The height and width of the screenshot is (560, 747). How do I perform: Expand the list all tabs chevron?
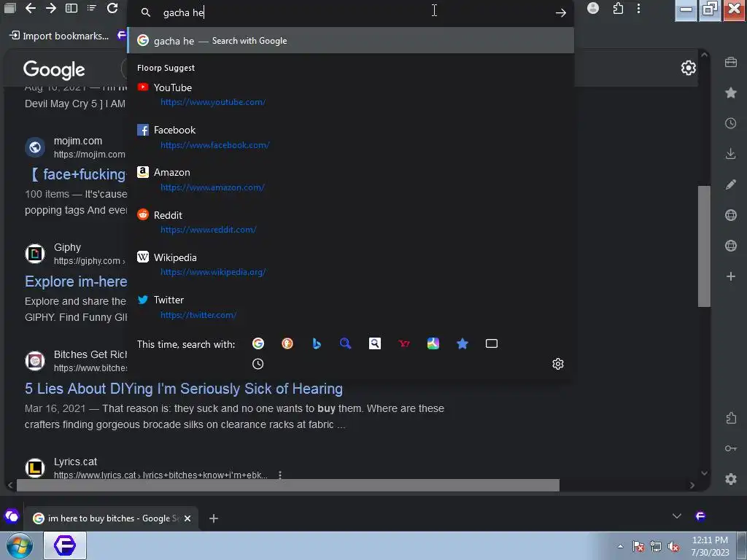click(x=676, y=516)
